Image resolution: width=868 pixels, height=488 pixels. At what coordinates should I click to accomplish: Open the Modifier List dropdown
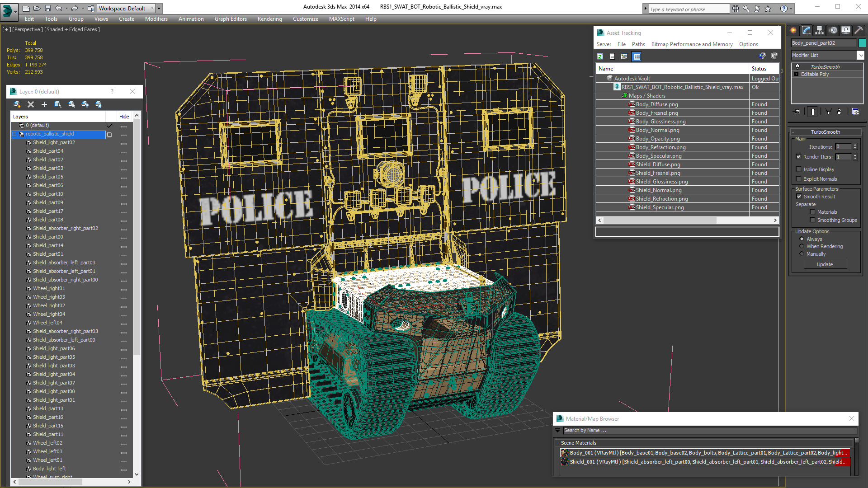860,55
